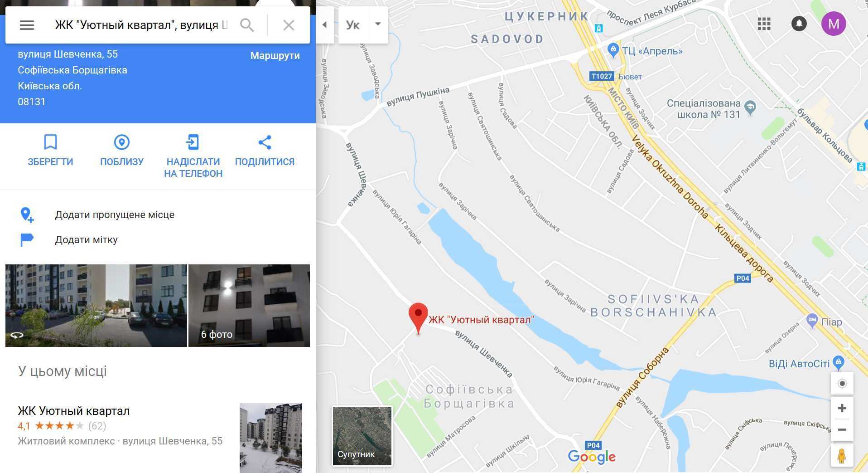Viewport: 868px width, 473px height.
Task: Open the hamburger main menu
Action: tap(27, 25)
